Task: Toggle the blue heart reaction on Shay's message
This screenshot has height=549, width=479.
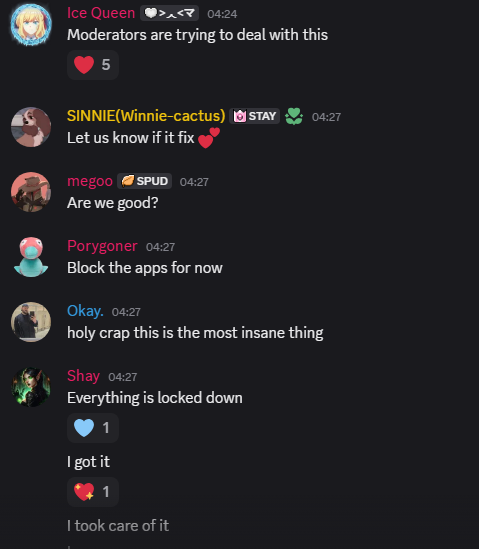Action: 93,428
